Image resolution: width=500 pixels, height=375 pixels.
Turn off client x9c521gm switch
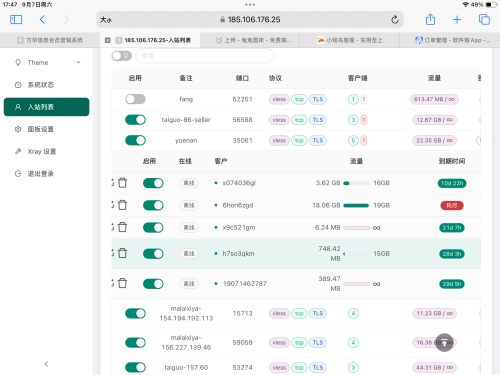(x=153, y=228)
